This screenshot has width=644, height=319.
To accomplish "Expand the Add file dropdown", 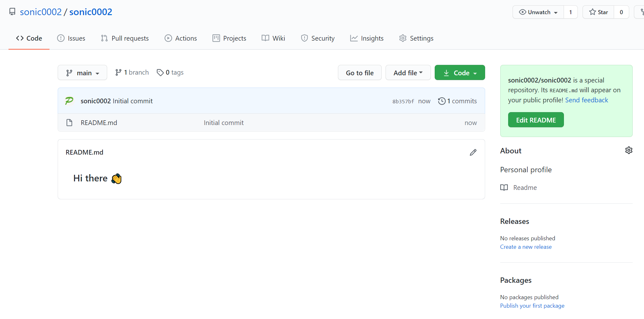I will pyautogui.click(x=408, y=73).
